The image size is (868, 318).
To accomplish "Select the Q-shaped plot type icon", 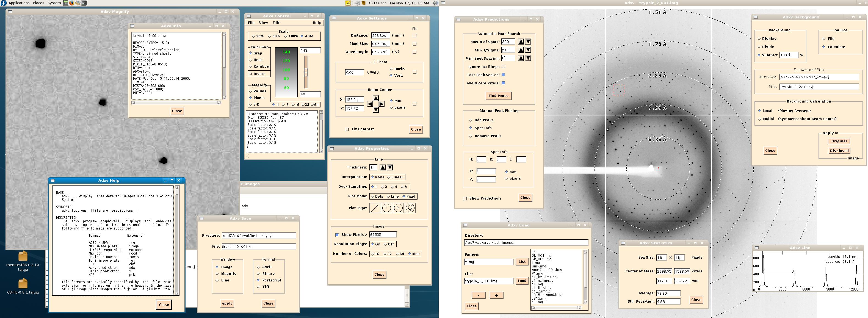I will [x=410, y=208].
